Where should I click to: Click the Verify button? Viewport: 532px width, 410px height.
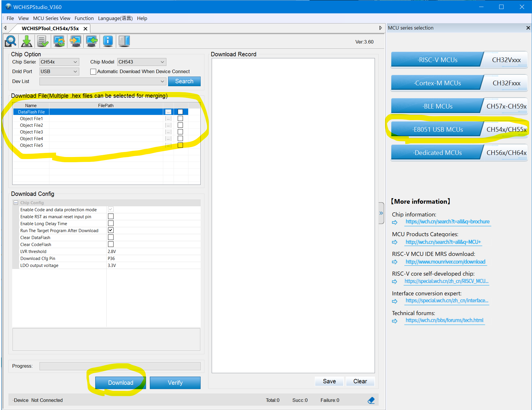175,383
